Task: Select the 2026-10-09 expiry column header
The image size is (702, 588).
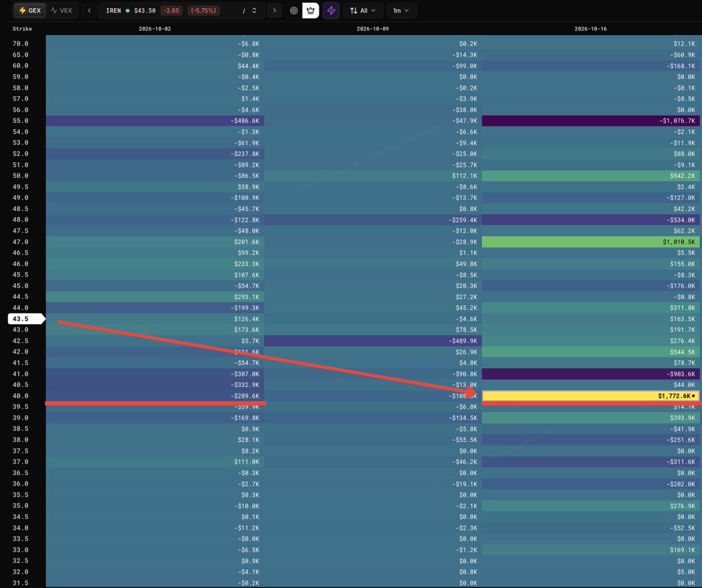Action: point(373,29)
